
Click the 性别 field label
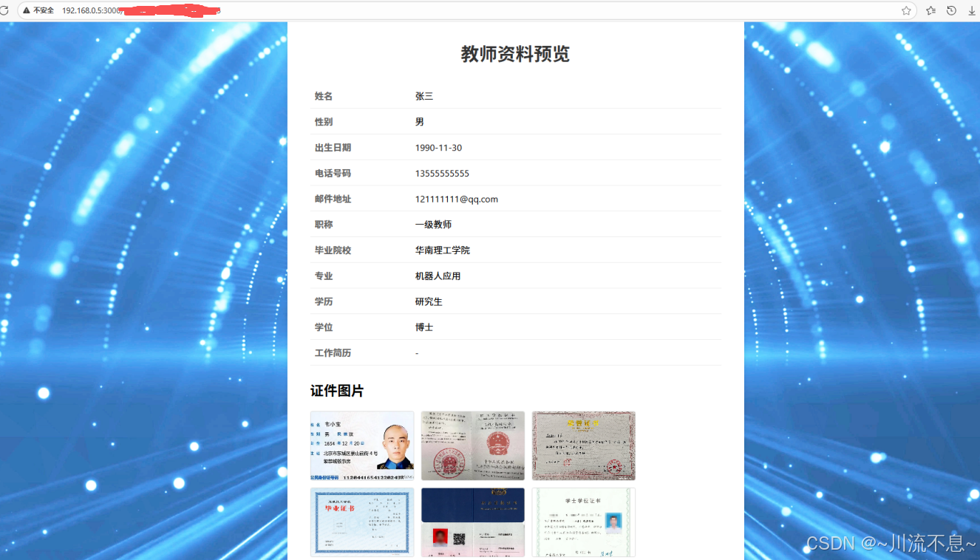click(x=324, y=122)
